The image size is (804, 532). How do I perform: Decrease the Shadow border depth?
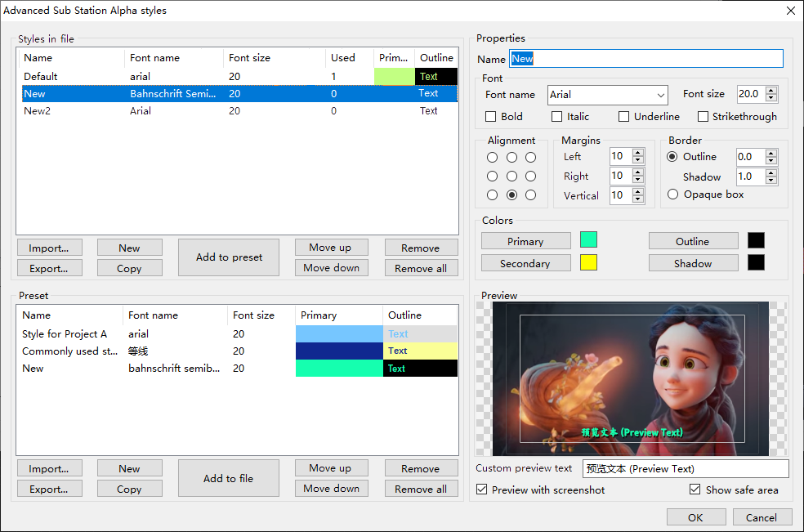[771, 180]
